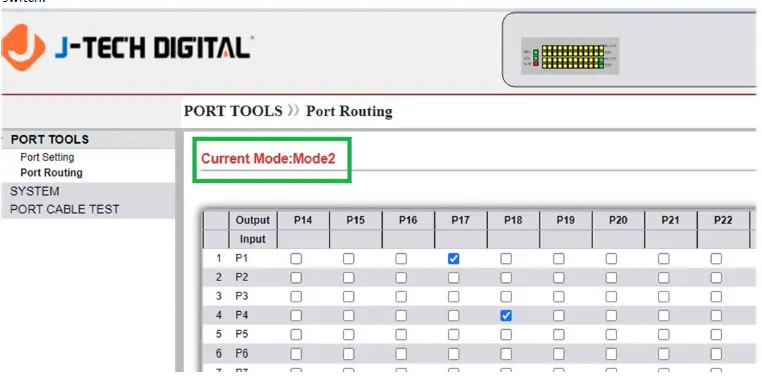Check P3 to P18 routing checkbox
Screen dimensions: 762x384
pos(506,297)
